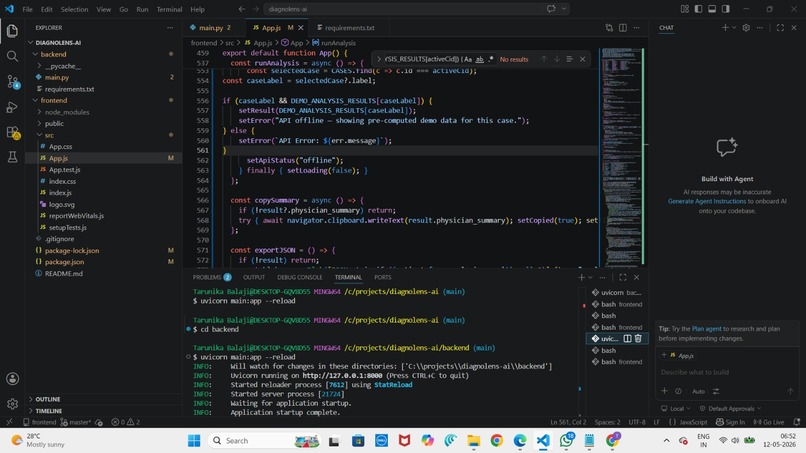
Task: Go to previous find match arrow
Action: coord(543,59)
